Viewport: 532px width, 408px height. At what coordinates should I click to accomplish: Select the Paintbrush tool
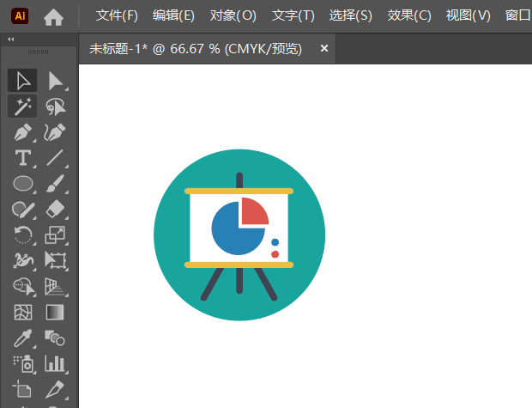click(55, 184)
